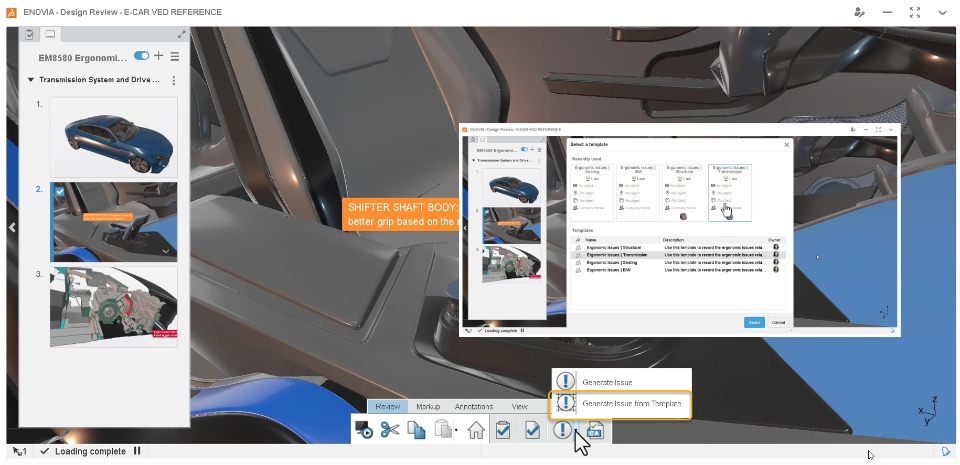Click the Generate Issue exclamation toolbar icon
Screen dimensions: 960x465
(x=562, y=430)
